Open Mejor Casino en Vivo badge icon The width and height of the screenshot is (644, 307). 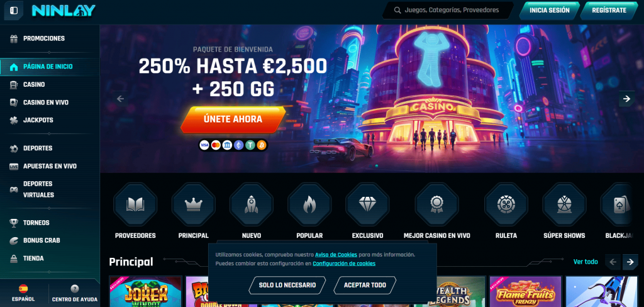pyautogui.click(x=436, y=204)
